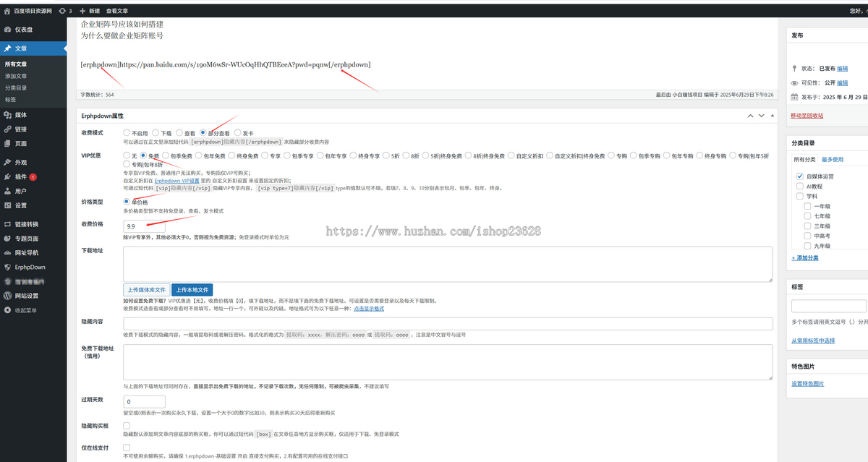The image size is (868, 462).
Task: Click 移动至回收站 link
Action: tap(807, 116)
